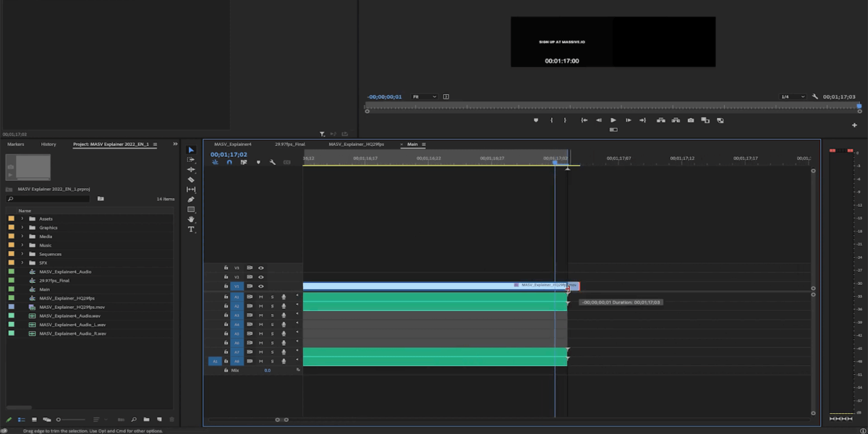Step forward one frame
The image size is (868, 434).
pyautogui.click(x=628, y=120)
